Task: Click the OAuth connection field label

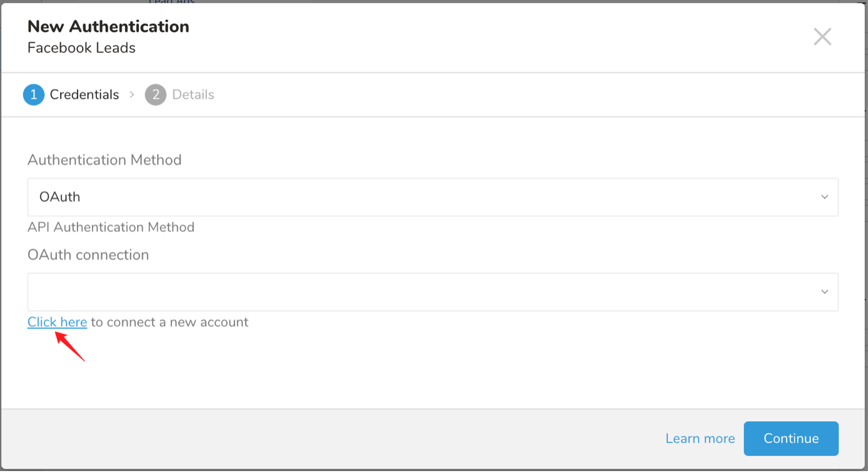Action: [88, 255]
